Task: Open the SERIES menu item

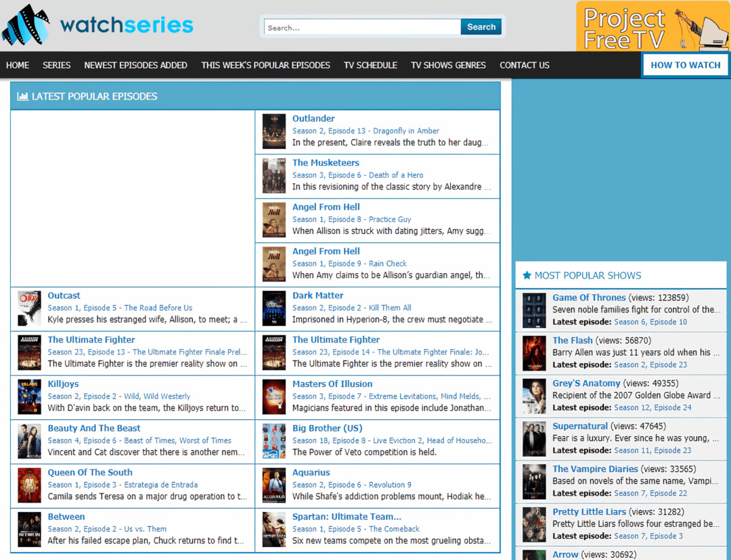Action: click(x=56, y=65)
